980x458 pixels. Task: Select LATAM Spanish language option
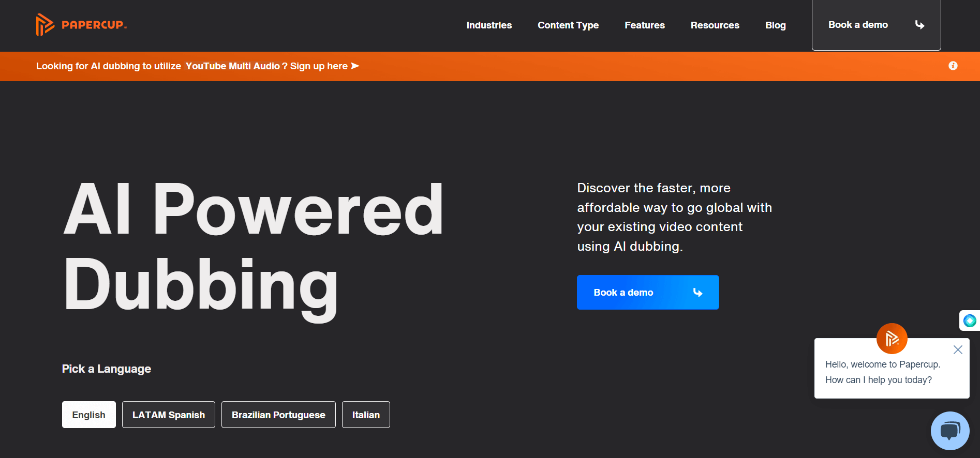169,415
